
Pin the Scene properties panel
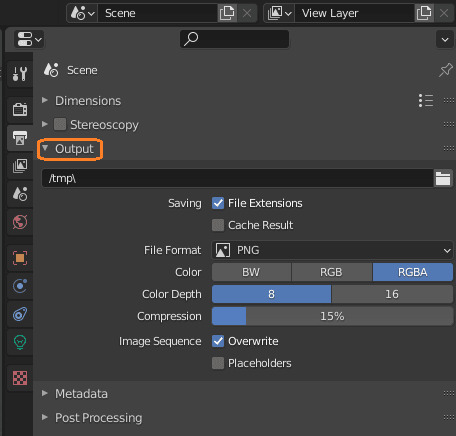446,70
